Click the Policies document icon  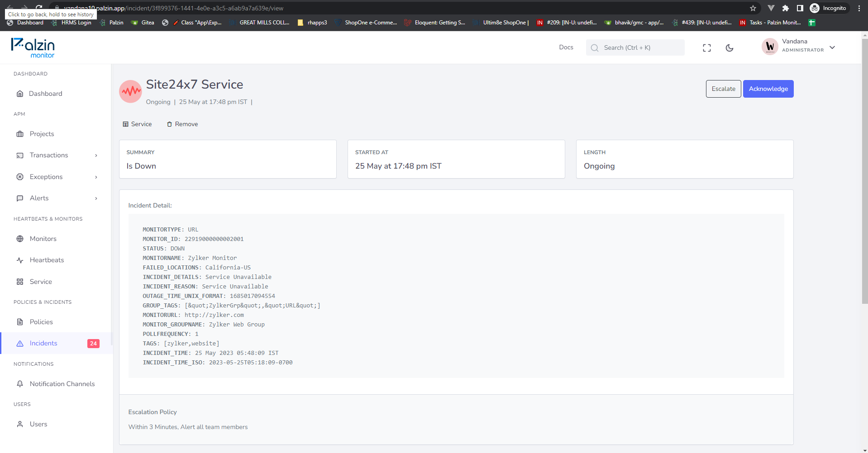tap(20, 322)
